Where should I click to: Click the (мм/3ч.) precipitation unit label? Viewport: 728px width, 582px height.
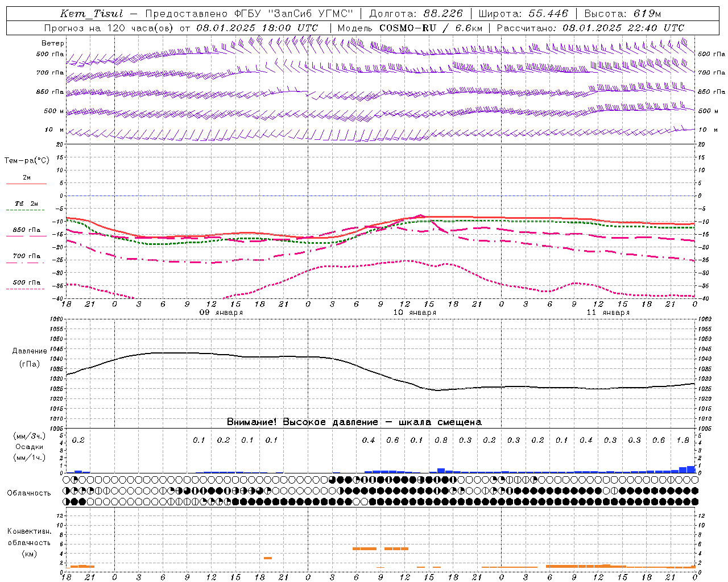[30, 436]
